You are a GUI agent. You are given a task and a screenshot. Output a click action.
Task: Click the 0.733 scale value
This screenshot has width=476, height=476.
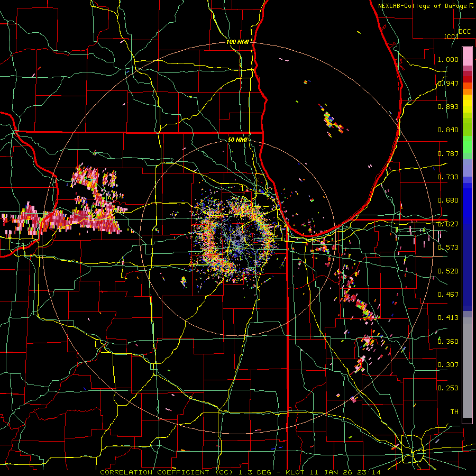pos(448,177)
